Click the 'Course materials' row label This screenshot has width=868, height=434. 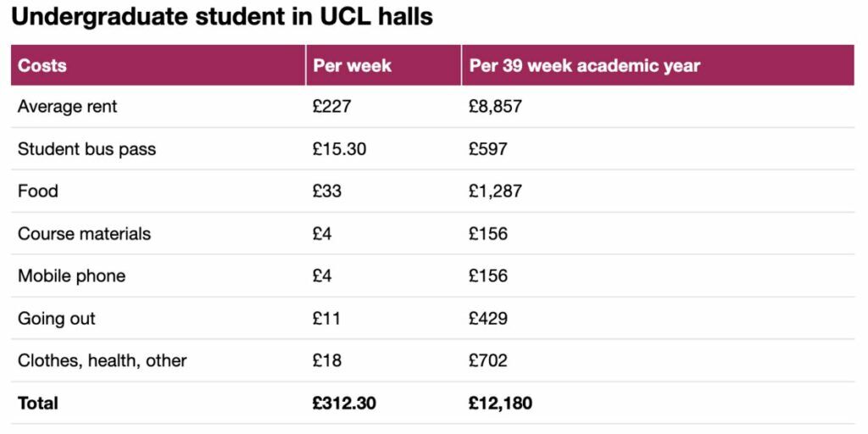[84, 233]
